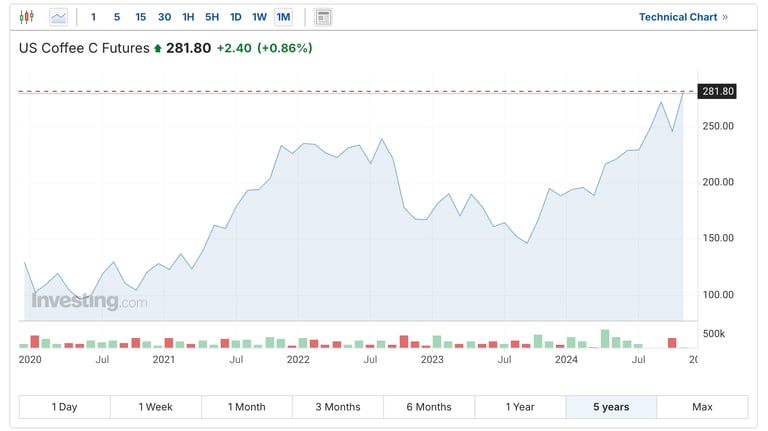Choose the 15 minute interval
Viewport: 768px width, 431px height.
(x=140, y=17)
